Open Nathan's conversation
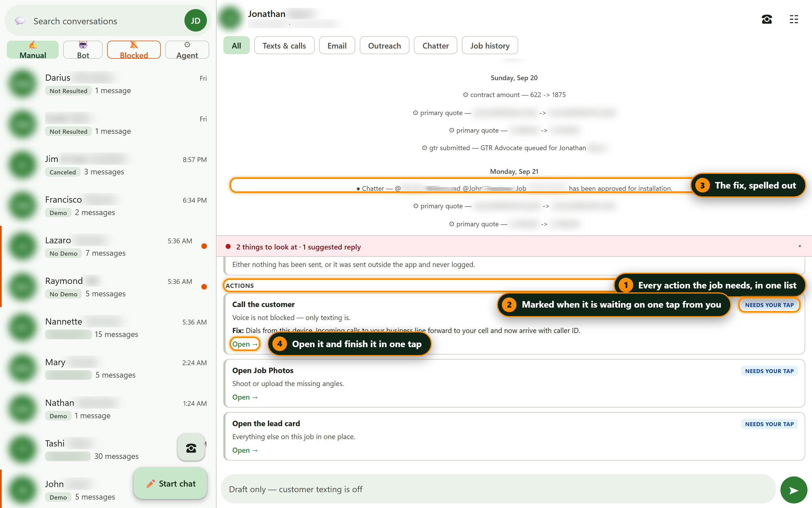Image resolution: width=812 pixels, height=508 pixels. click(x=108, y=409)
